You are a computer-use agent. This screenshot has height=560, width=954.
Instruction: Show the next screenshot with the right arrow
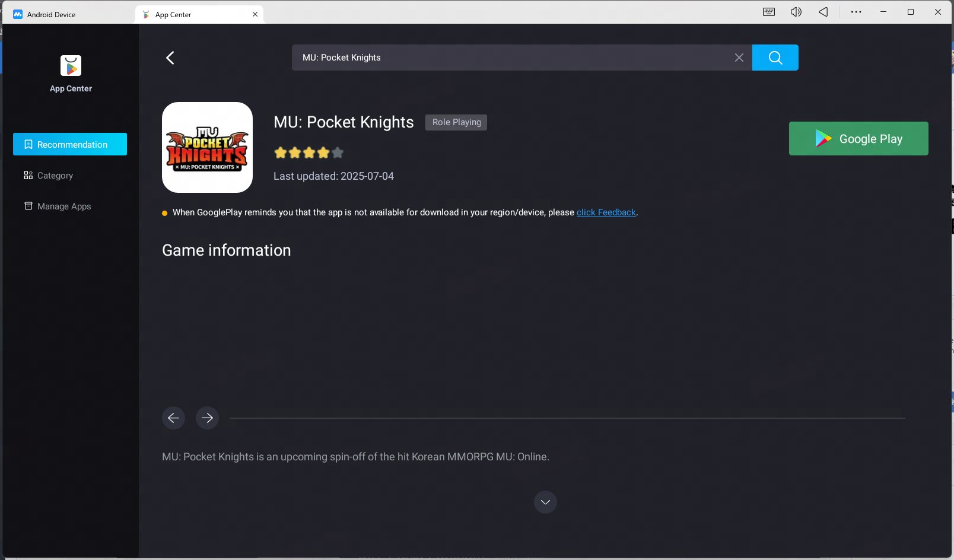point(207,418)
